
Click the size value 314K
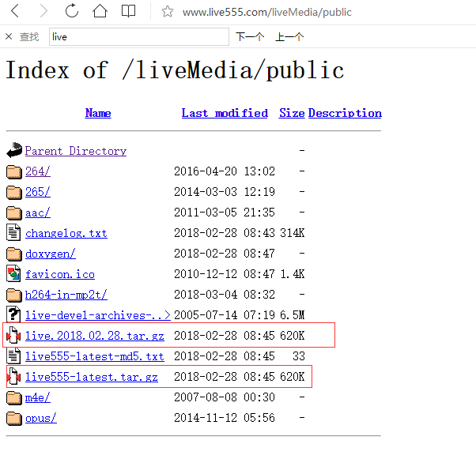[x=292, y=233]
